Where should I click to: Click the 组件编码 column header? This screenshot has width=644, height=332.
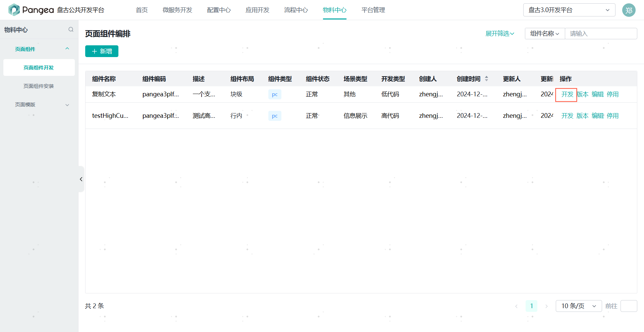[x=154, y=79]
